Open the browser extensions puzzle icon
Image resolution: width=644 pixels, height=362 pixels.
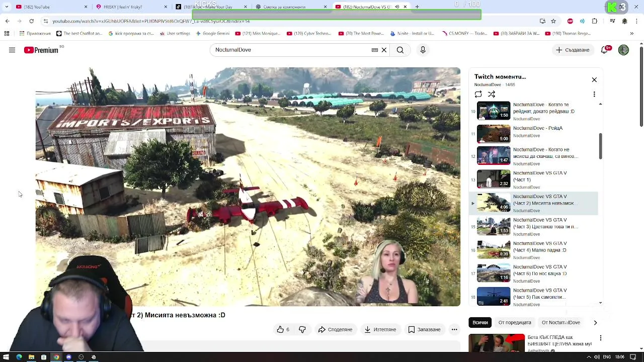pyautogui.click(x=595, y=21)
